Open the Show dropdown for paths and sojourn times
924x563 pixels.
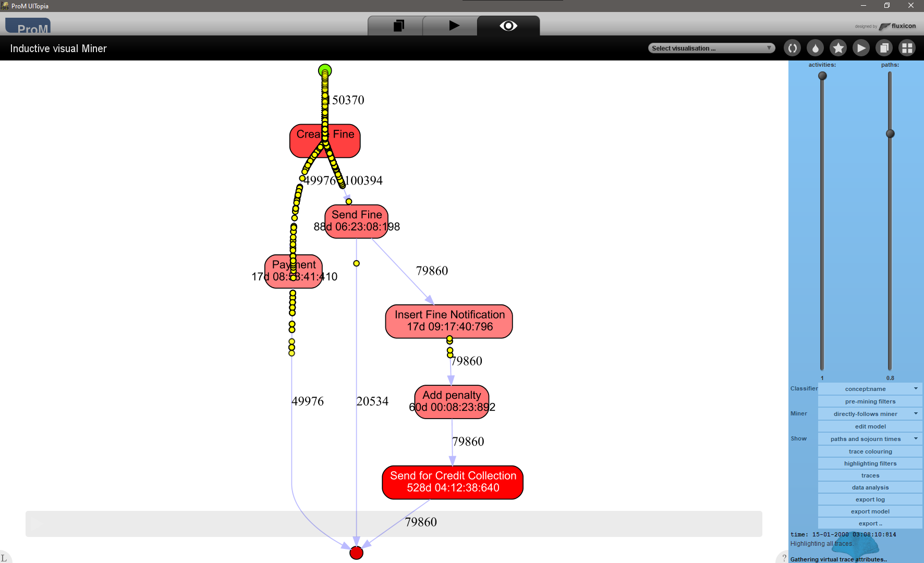(870, 438)
